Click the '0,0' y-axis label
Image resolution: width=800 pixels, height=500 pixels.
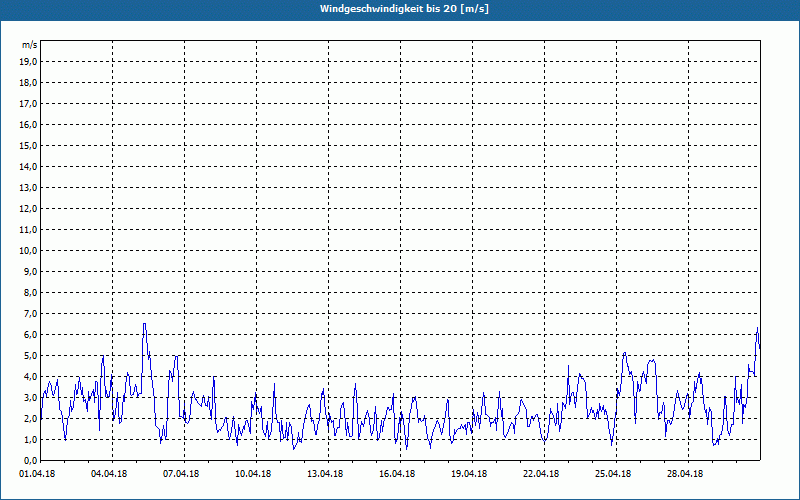[x=31, y=460]
